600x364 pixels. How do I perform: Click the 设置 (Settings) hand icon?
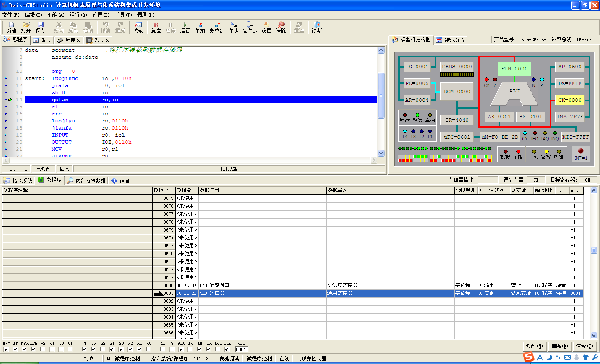pyautogui.click(x=267, y=27)
